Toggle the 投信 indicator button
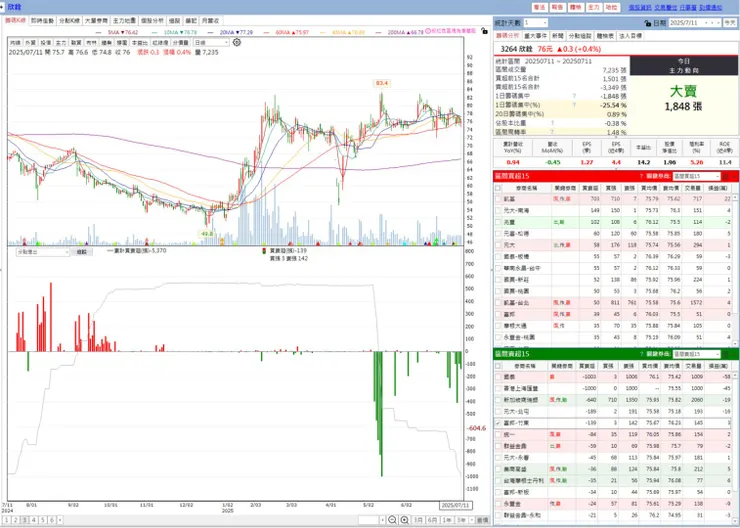This screenshot has height=528, width=740. (x=46, y=42)
